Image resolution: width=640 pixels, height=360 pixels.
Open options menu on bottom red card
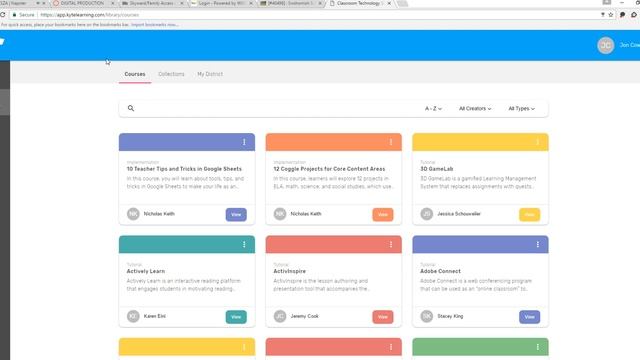[391, 347]
